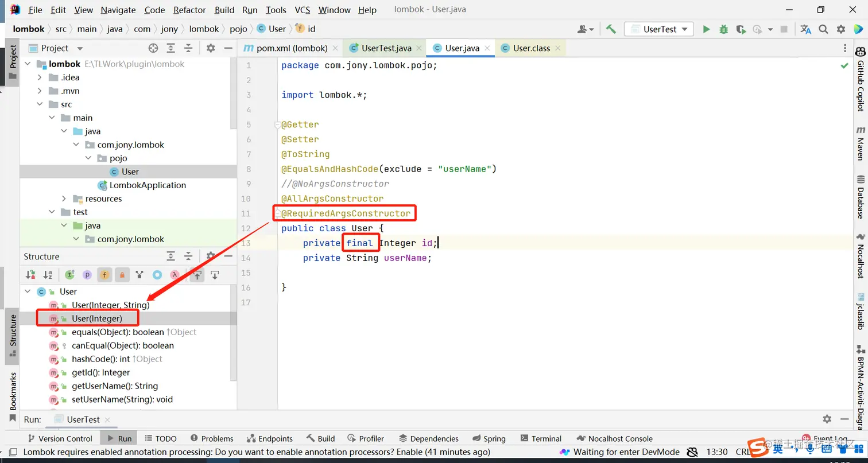Toggle sort by visibility in Structure
The width and height of the screenshot is (868, 463).
point(30,275)
